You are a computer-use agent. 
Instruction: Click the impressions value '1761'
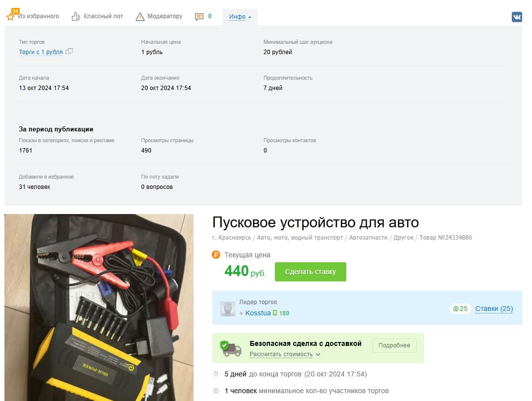coord(26,150)
